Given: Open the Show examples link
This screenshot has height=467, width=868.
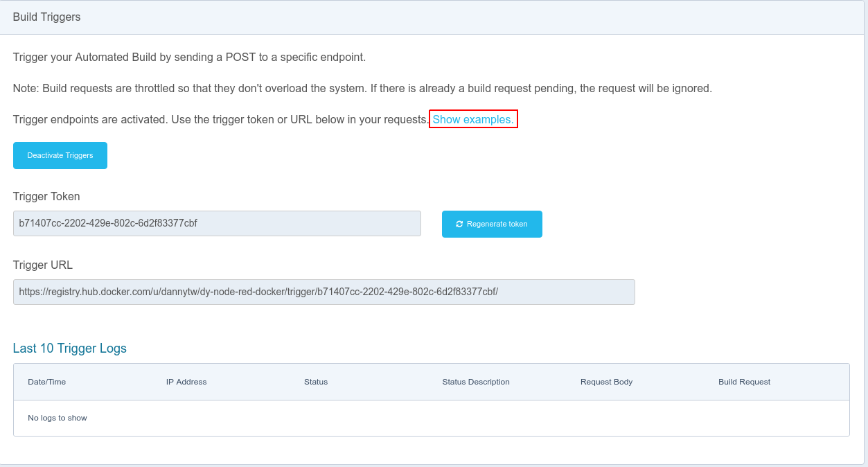Looking at the screenshot, I should click(473, 120).
